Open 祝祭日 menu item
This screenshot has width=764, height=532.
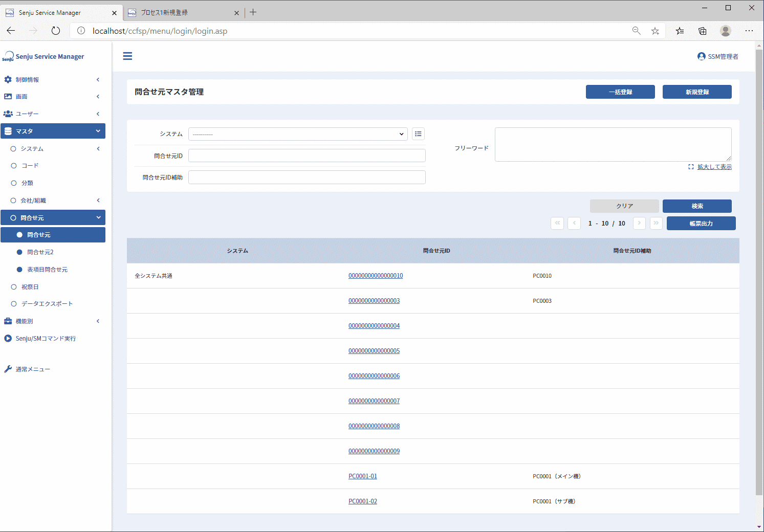(53, 287)
